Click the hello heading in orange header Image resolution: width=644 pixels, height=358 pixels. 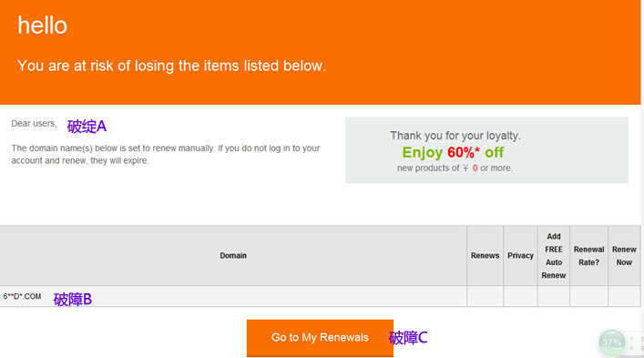42,26
